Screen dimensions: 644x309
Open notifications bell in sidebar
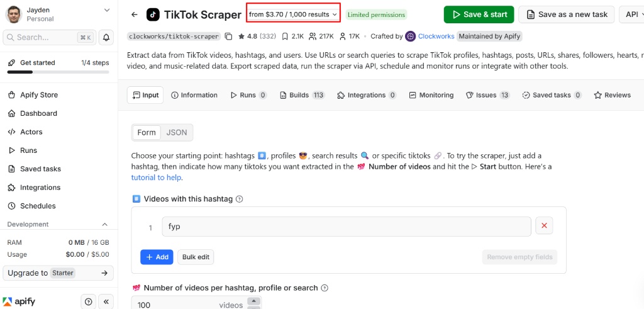[x=106, y=37]
